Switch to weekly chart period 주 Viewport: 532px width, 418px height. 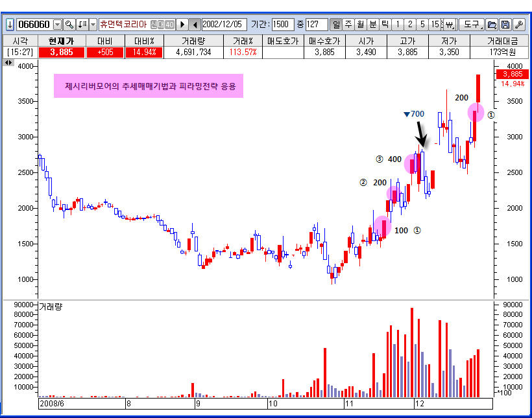coord(348,25)
